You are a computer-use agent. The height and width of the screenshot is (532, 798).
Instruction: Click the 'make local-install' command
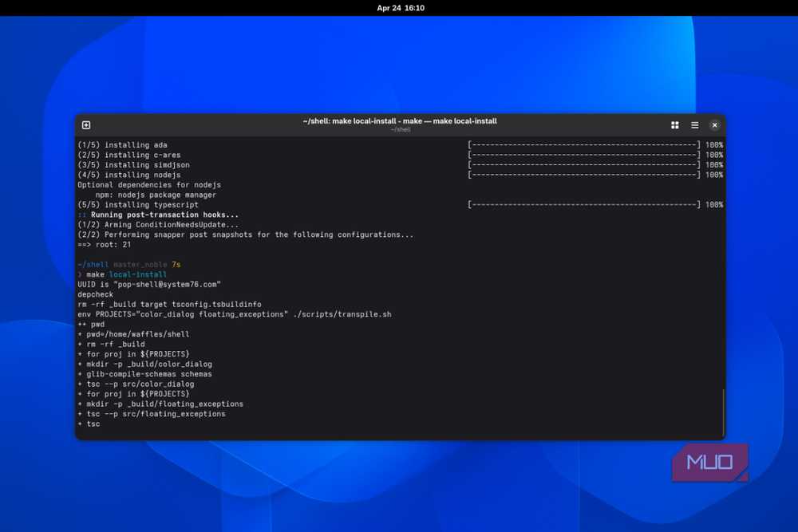click(x=126, y=274)
